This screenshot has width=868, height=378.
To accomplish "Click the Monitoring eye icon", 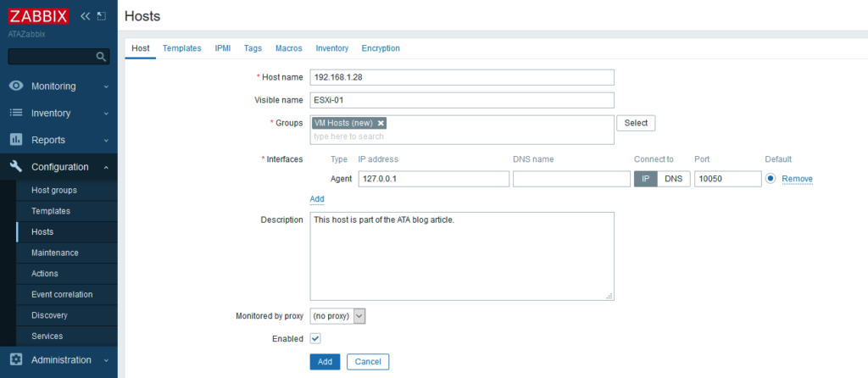I will pos(17,86).
